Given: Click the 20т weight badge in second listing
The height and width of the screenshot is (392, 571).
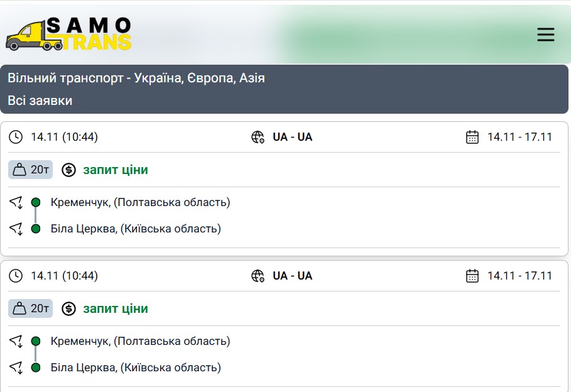Looking at the screenshot, I should coord(31,308).
